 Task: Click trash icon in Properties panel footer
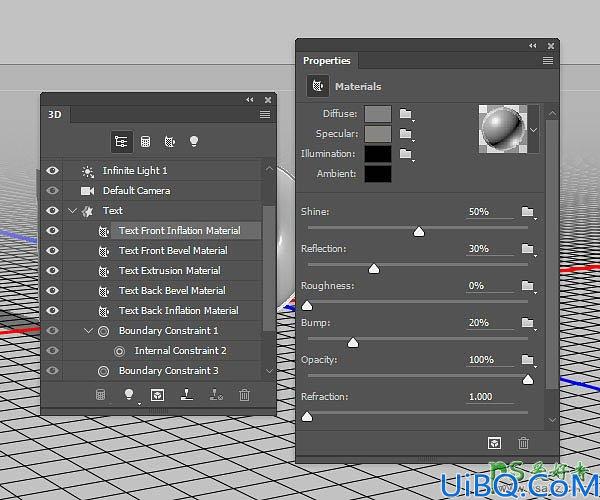click(x=523, y=443)
